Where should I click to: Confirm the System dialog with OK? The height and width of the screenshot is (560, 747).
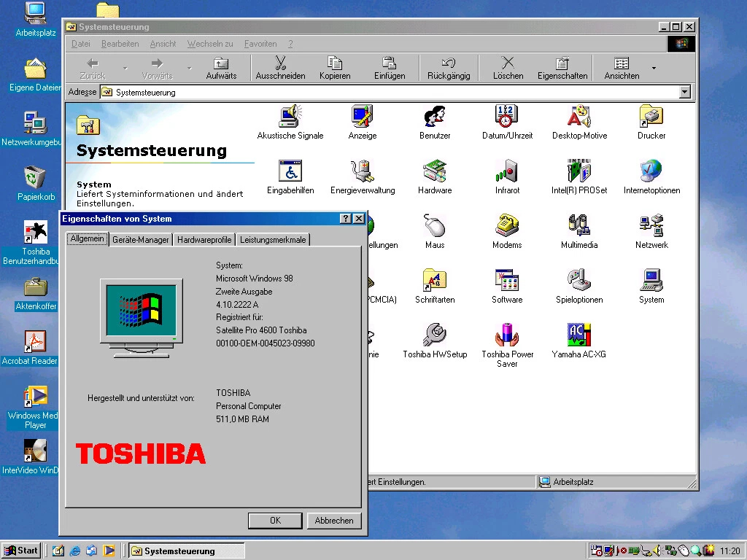[x=275, y=521]
